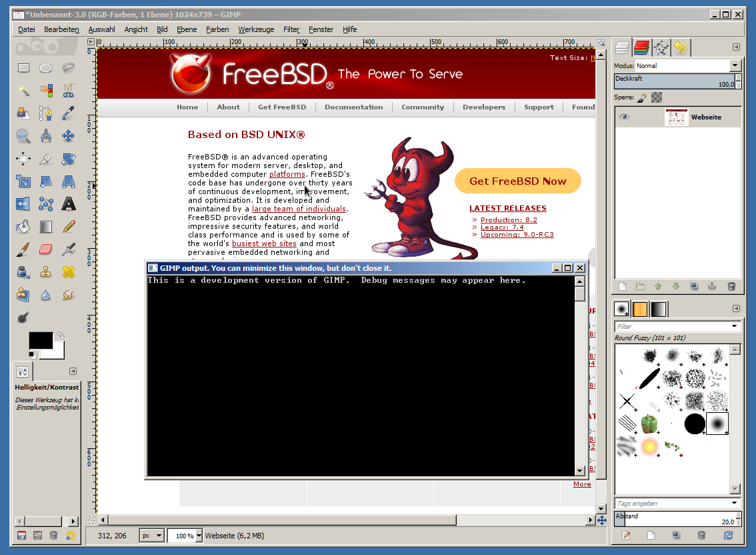Open the tool options tab configuration menu

tap(73, 371)
